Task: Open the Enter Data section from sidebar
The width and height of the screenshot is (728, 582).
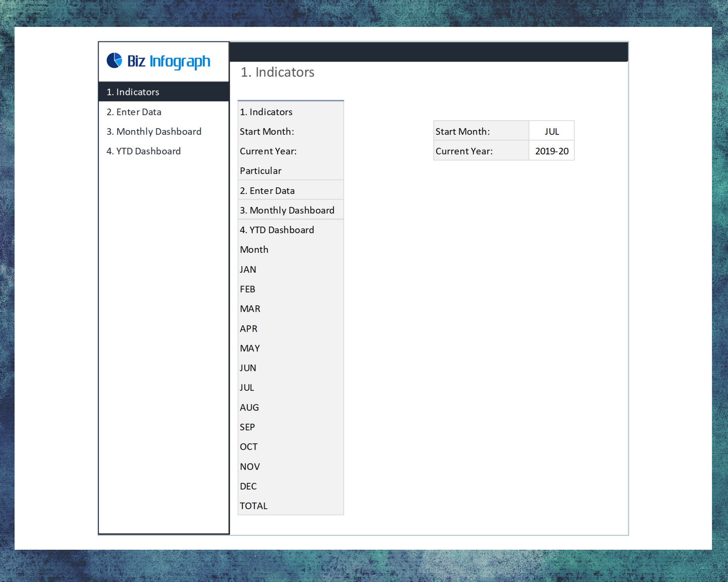Action: [134, 112]
